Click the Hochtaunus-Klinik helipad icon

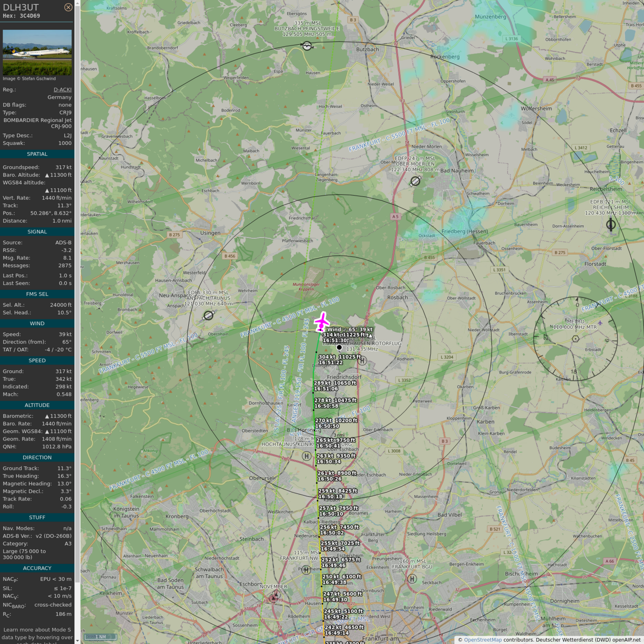click(x=306, y=456)
